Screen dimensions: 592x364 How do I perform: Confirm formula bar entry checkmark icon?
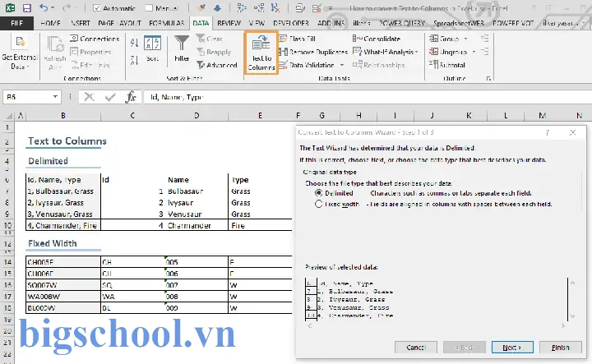(x=110, y=97)
